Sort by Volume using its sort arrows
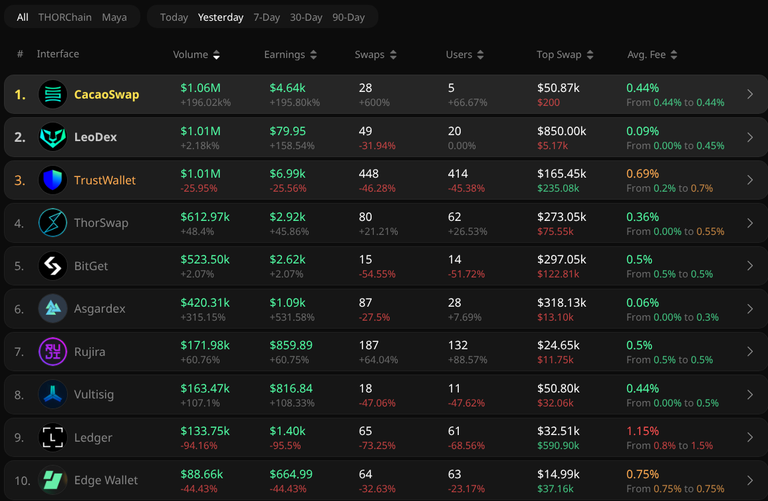This screenshot has width=768, height=501. click(x=216, y=55)
